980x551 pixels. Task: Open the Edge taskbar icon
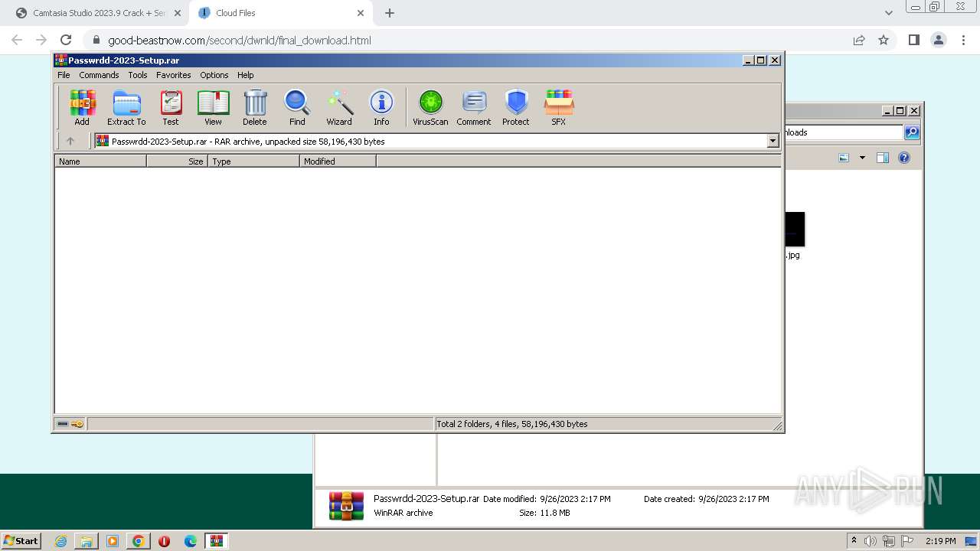(x=191, y=541)
